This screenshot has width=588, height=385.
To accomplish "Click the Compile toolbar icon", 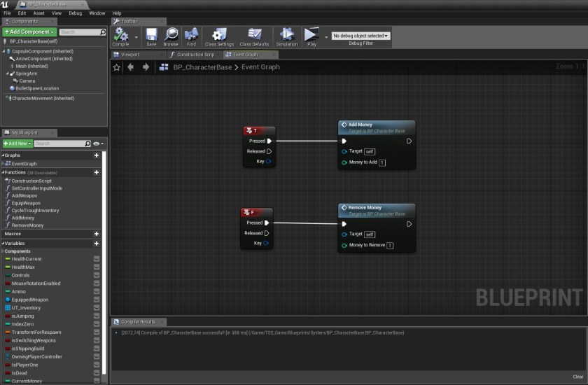I will [120, 36].
